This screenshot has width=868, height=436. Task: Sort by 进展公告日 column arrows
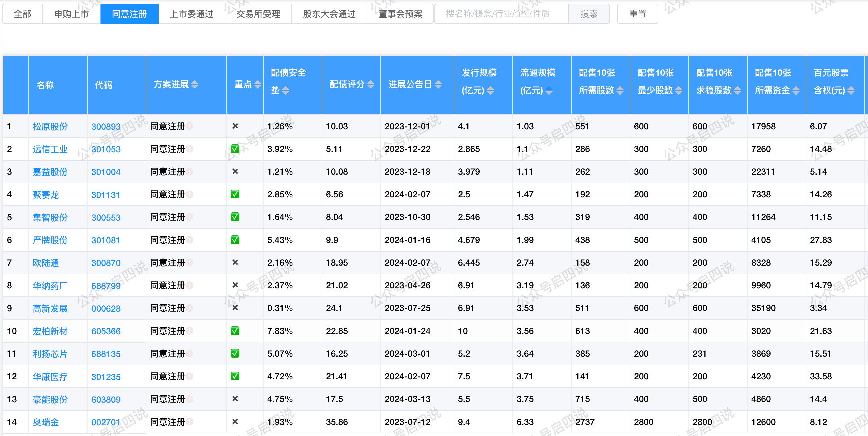[x=438, y=84]
